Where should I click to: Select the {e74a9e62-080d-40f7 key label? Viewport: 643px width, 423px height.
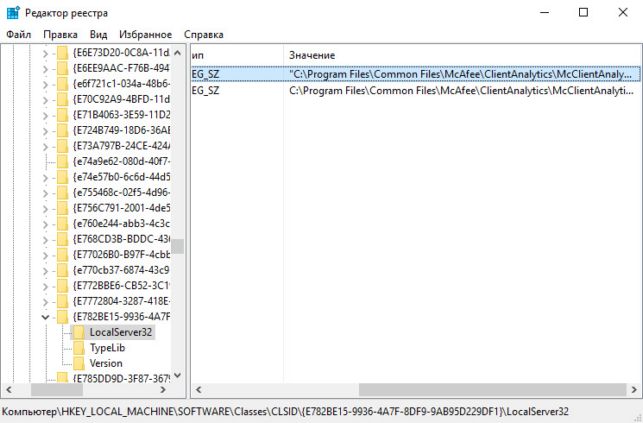tap(121, 162)
